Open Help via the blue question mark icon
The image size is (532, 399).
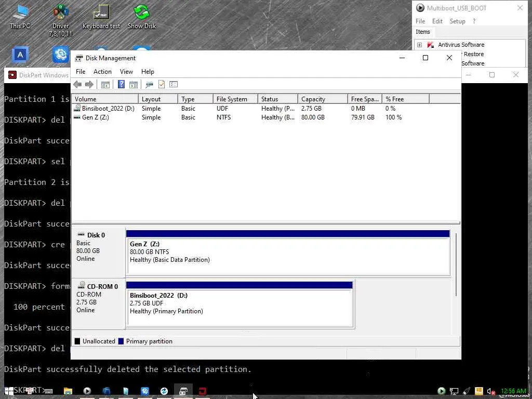pos(121,84)
